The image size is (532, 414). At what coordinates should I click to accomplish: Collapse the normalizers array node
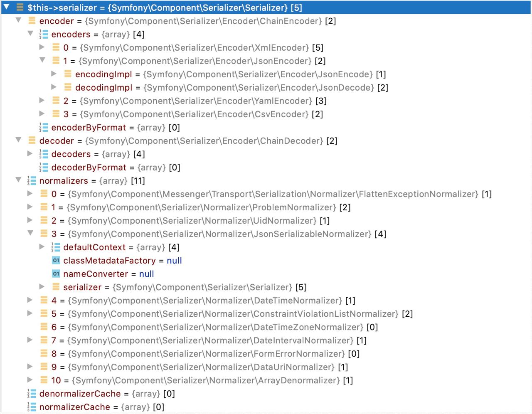point(18,180)
